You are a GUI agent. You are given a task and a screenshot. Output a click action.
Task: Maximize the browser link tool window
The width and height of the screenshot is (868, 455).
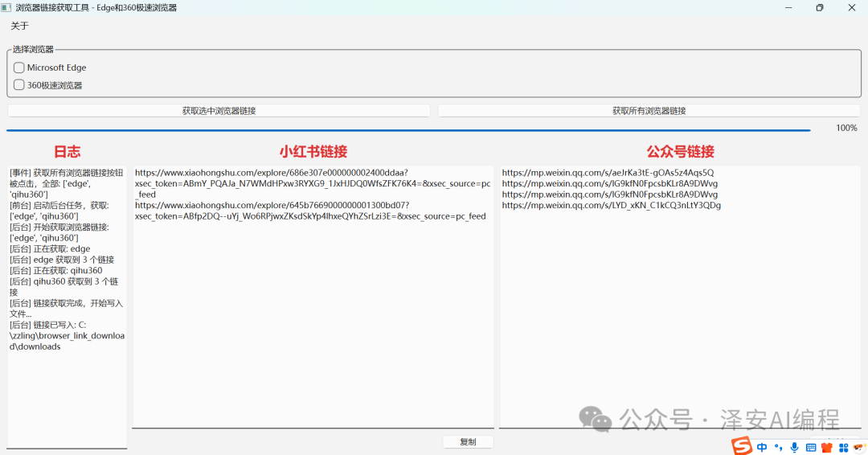[x=820, y=8]
